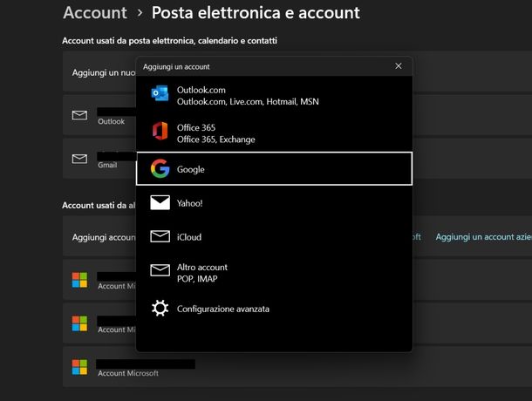Click the Google G logo
This screenshot has height=401, width=532.
point(160,168)
